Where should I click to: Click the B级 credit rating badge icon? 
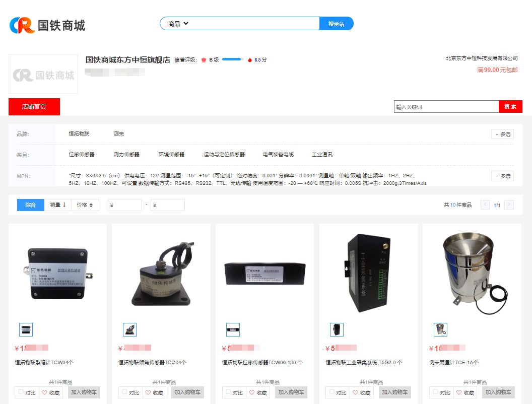pyautogui.click(x=204, y=60)
